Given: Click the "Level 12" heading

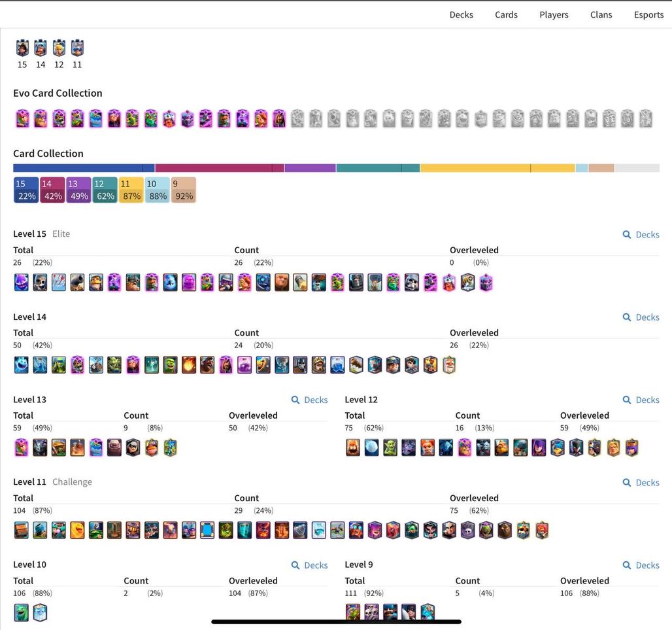Looking at the screenshot, I should [x=361, y=400].
